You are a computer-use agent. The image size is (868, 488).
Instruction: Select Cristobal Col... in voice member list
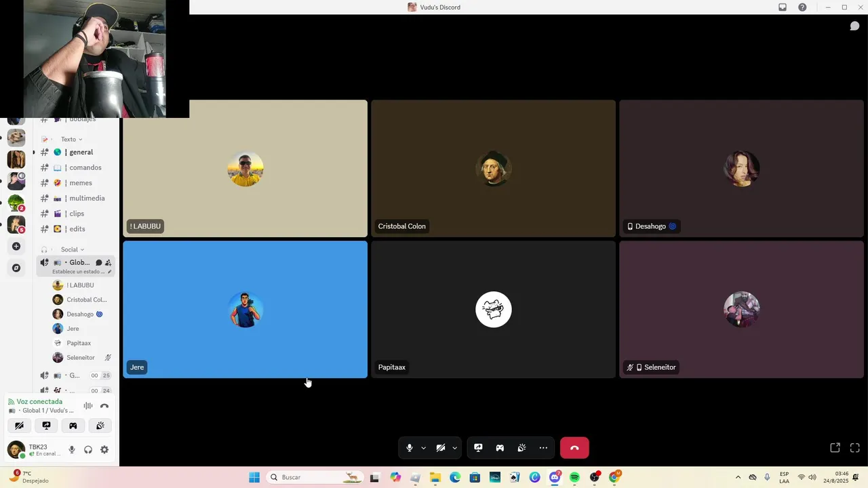tap(82, 300)
